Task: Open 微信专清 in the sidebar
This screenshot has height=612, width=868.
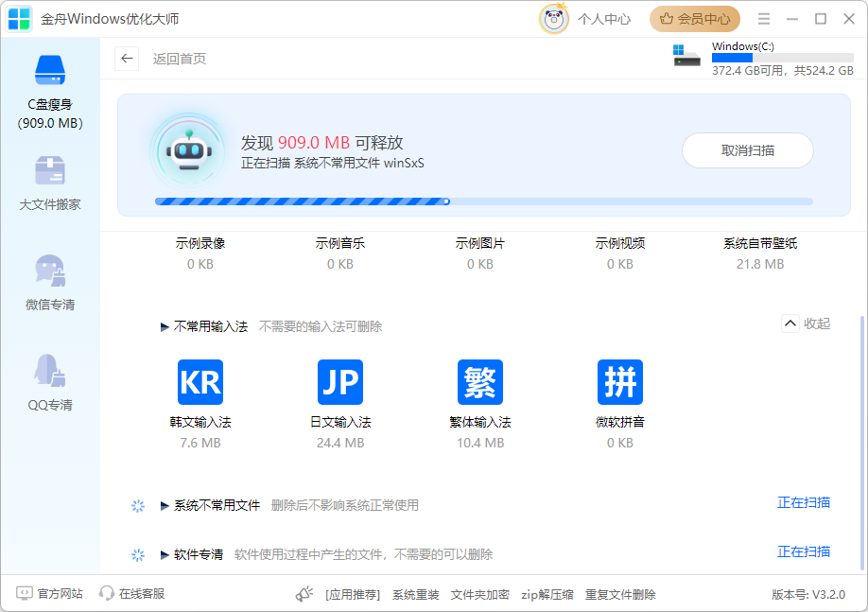Action: tap(49, 283)
